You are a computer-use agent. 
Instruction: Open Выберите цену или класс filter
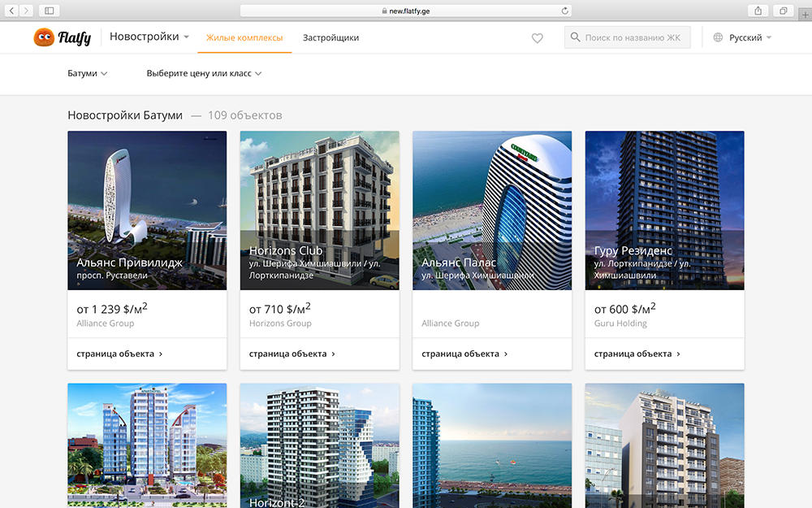[204, 73]
